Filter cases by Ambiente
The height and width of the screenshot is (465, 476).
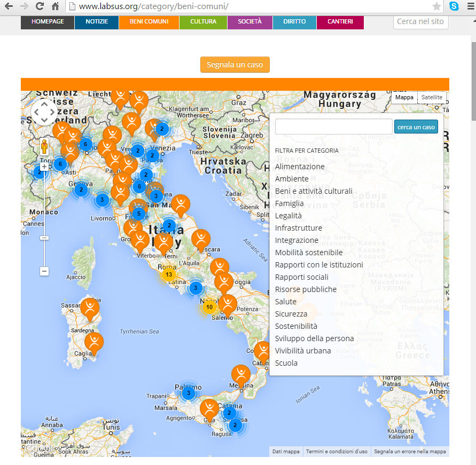coord(292,179)
